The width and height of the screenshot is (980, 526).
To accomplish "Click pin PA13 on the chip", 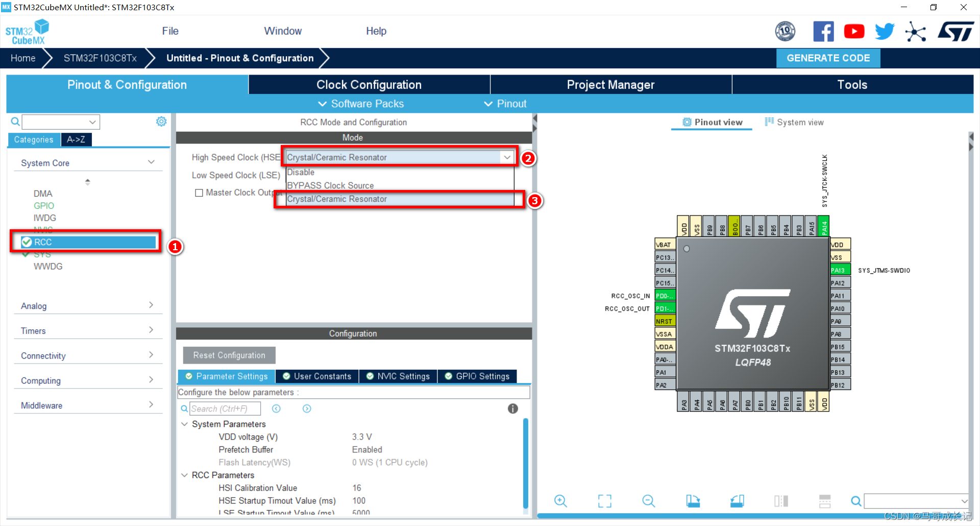I will tap(840, 270).
